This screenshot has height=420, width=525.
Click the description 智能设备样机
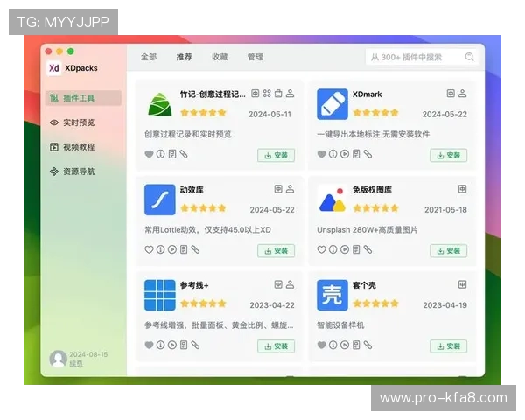pyautogui.click(x=340, y=325)
